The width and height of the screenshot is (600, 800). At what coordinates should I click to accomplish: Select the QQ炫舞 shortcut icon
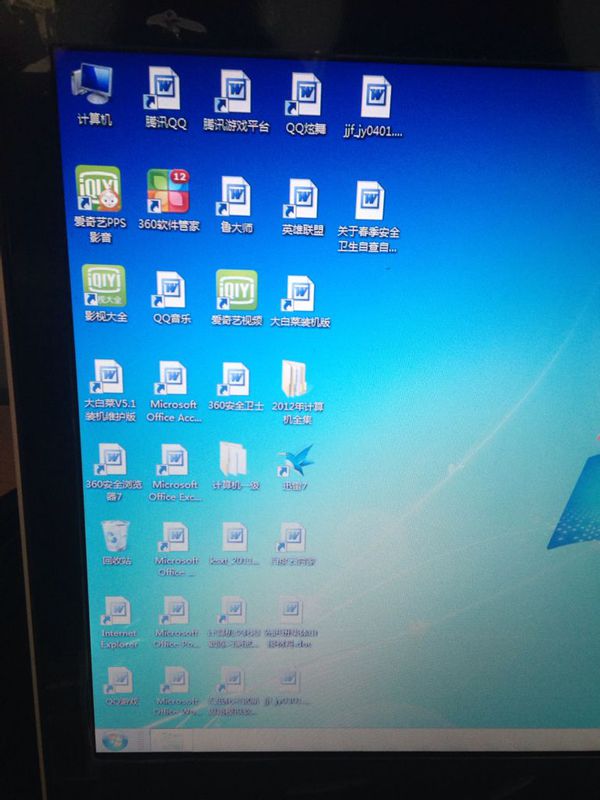click(x=306, y=104)
